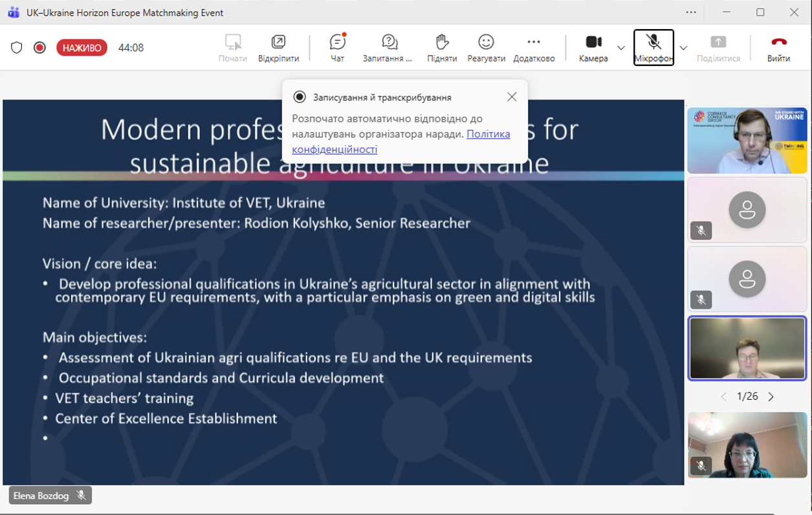Go to previous page of participants
Image resolution: width=812 pixels, height=515 pixels.
click(x=723, y=397)
